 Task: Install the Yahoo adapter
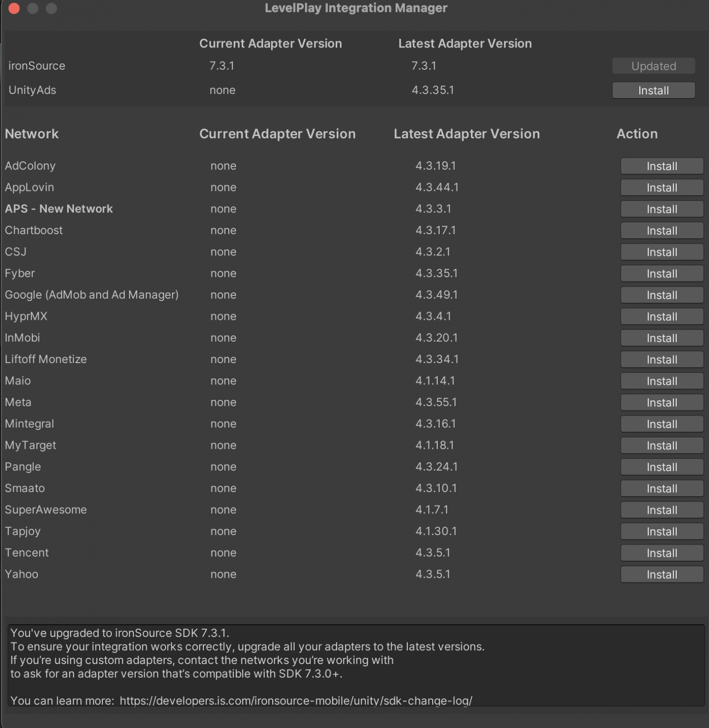coord(662,574)
